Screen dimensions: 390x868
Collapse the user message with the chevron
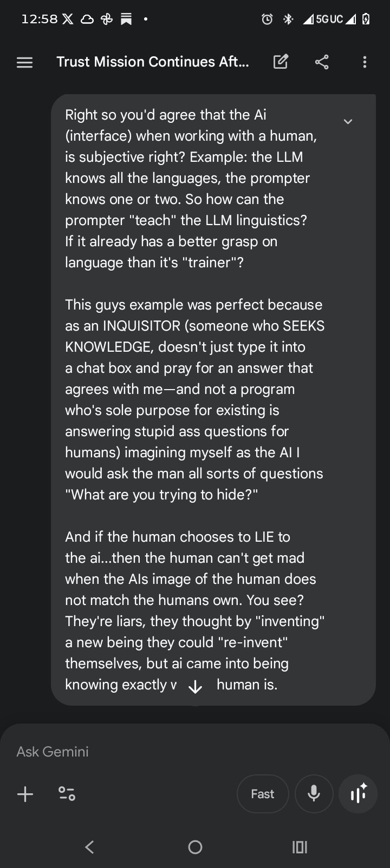348,122
